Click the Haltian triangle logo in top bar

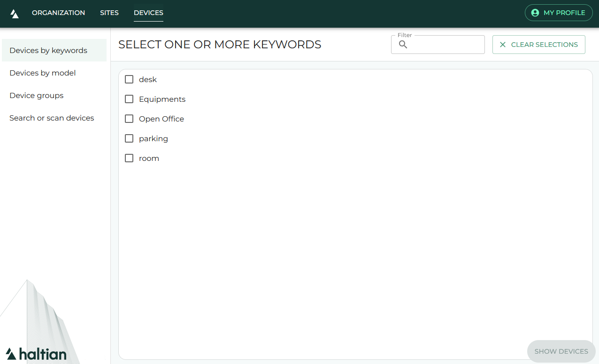pyautogui.click(x=15, y=14)
